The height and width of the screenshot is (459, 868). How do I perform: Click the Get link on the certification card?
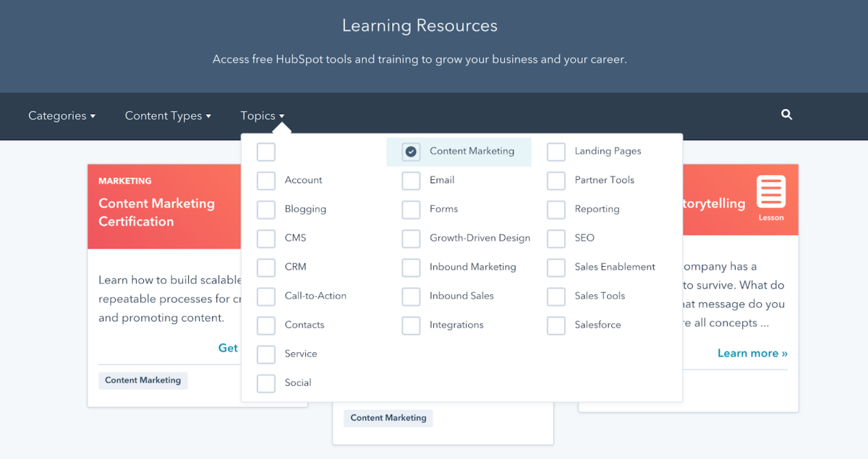[x=228, y=348]
